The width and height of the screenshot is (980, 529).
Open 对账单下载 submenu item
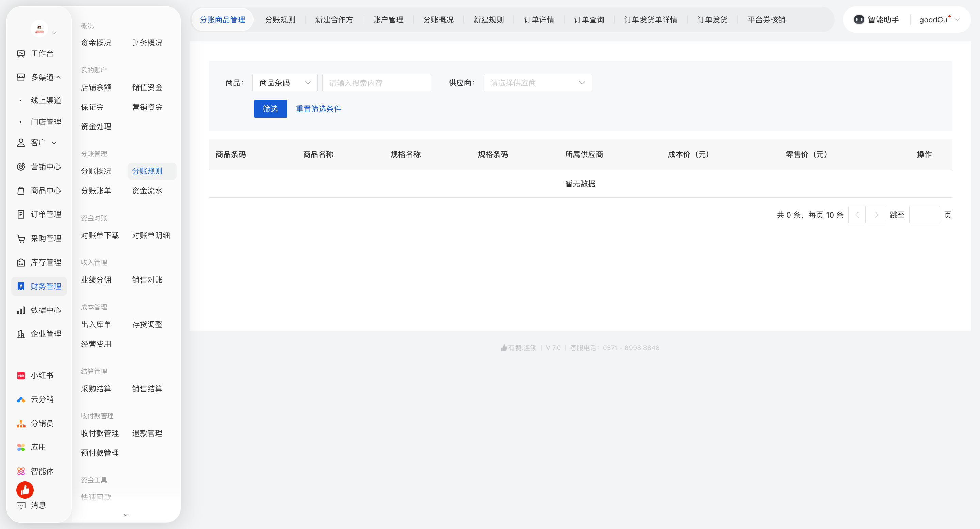tap(100, 236)
